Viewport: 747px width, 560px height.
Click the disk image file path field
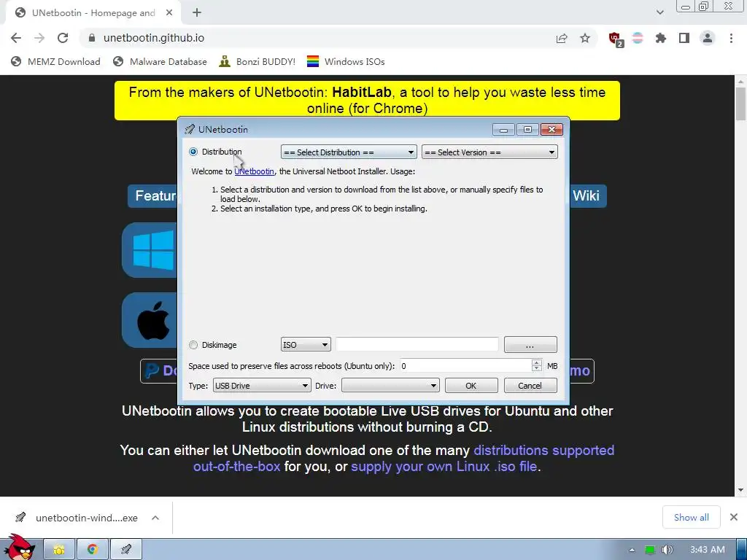(x=417, y=344)
